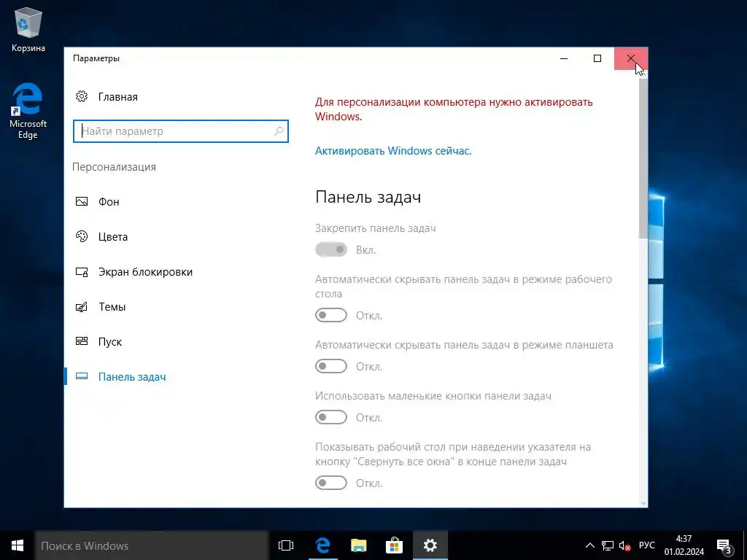747x560 pixels.
Task: Focus the Найти параметр search field
Action: (181, 131)
